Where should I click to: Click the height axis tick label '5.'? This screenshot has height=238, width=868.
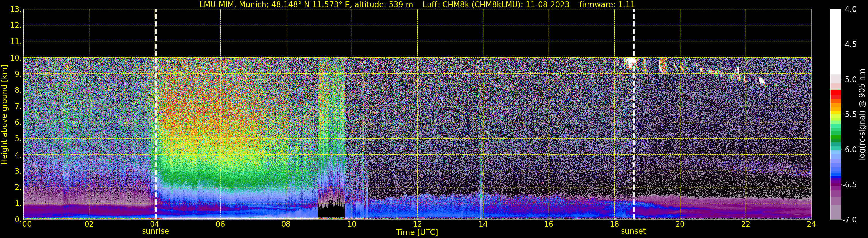[18, 139]
